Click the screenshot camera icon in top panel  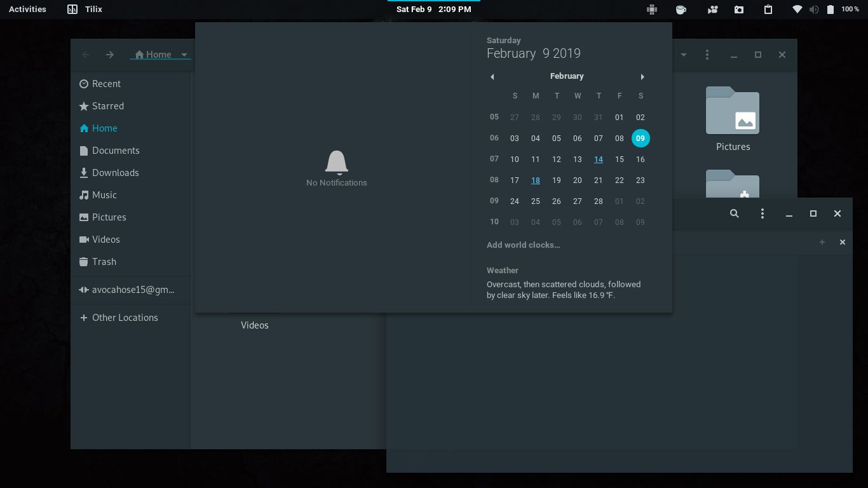739,9
